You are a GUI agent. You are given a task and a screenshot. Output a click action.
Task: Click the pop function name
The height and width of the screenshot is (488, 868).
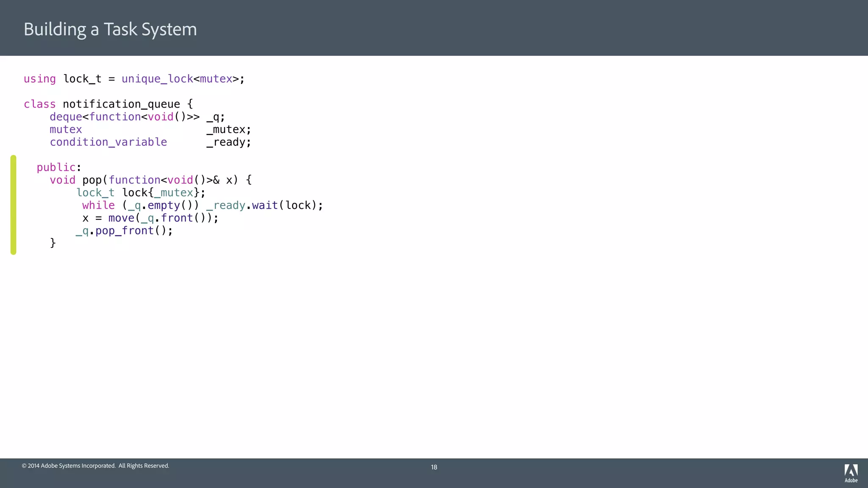click(92, 180)
